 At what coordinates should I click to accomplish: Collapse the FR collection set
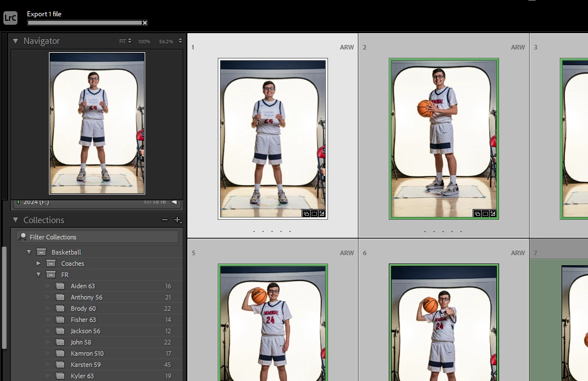pos(38,275)
